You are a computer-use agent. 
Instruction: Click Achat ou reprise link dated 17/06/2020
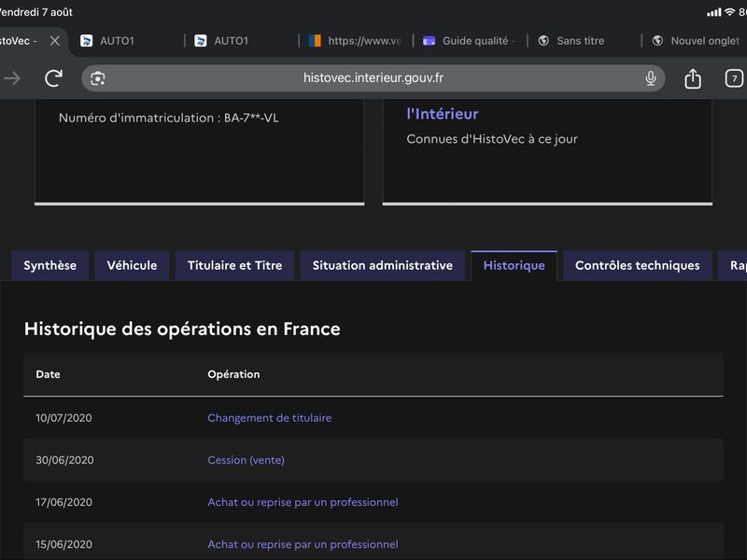click(x=303, y=502)
